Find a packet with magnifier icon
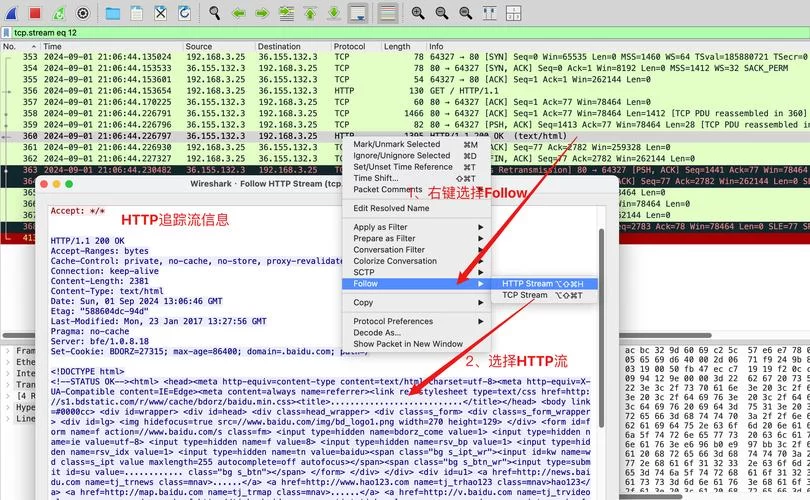810x500 pixels. point(214,13)
